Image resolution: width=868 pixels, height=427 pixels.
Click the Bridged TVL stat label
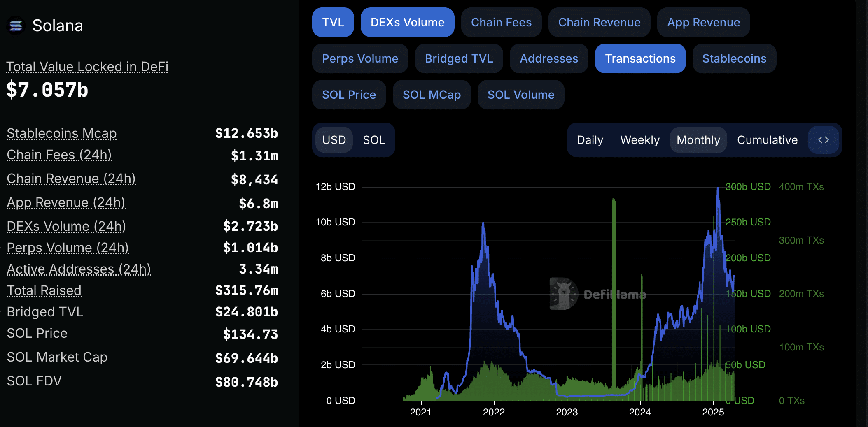(45, 312)
